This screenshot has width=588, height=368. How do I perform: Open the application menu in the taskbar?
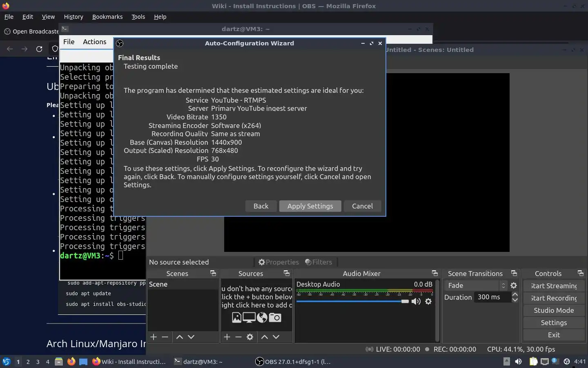tap(7, 361)
